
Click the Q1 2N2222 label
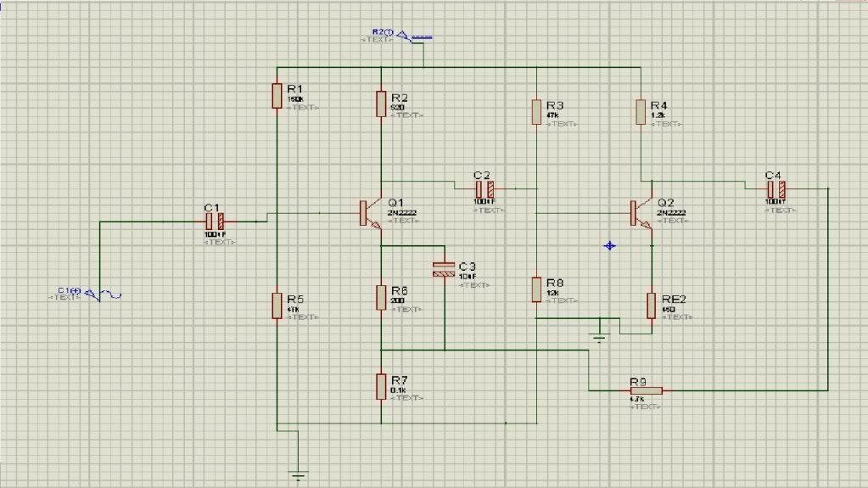click(402, 213)
